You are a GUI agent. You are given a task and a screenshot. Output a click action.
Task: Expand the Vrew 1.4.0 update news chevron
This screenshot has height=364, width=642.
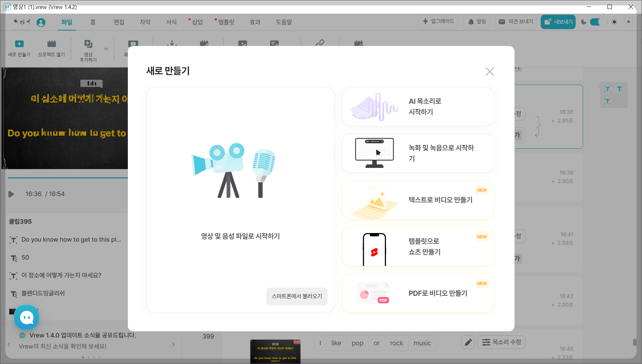[173, 344]
